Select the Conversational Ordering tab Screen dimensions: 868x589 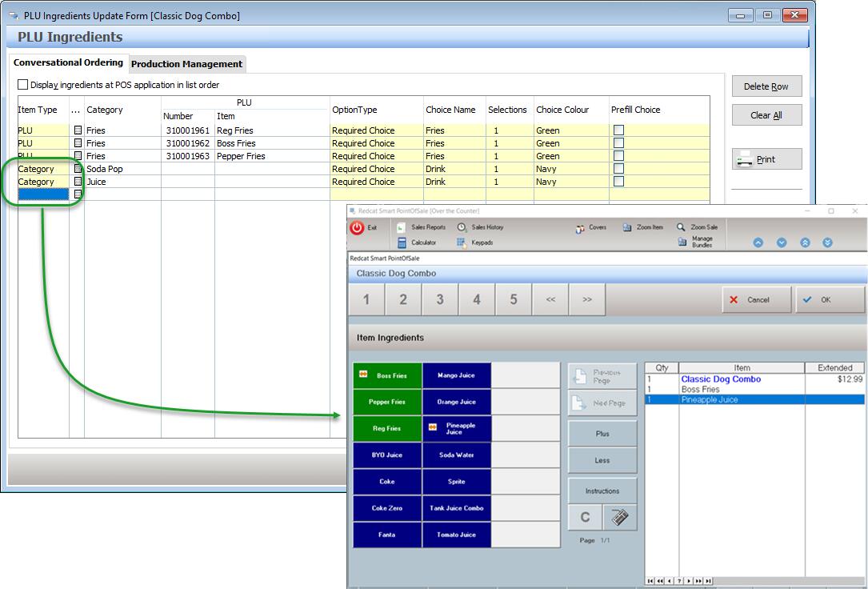point(68,62)
